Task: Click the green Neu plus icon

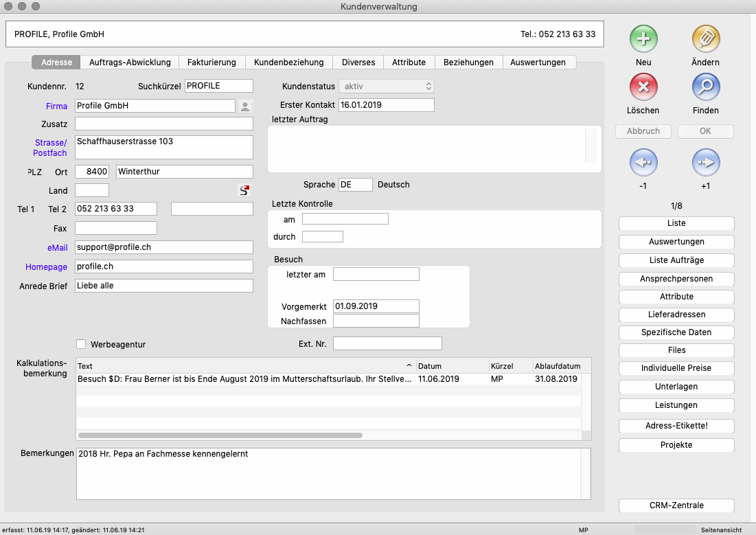Action: (x=643, y=39)
